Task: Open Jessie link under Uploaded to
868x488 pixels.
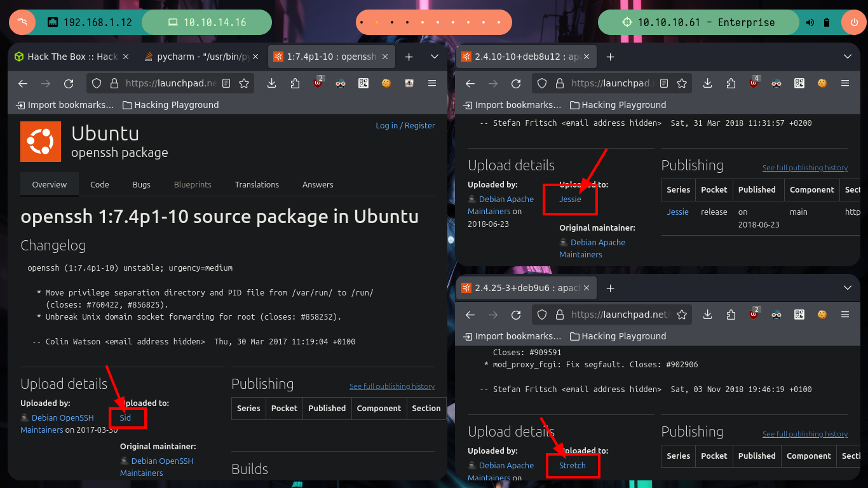Action: pyautogui.click(x=570, y=199)
